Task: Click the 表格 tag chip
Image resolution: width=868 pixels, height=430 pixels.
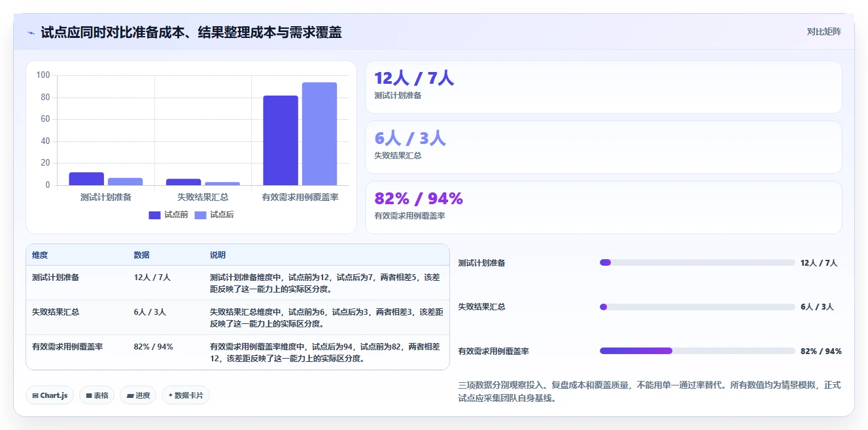Action: [97, 395]
